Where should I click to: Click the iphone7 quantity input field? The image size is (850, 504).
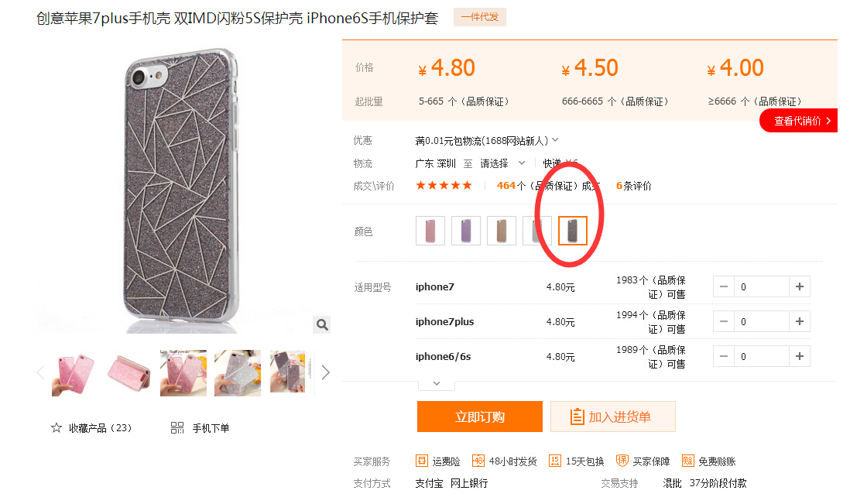pyautogui.click(x=762, y=286)
